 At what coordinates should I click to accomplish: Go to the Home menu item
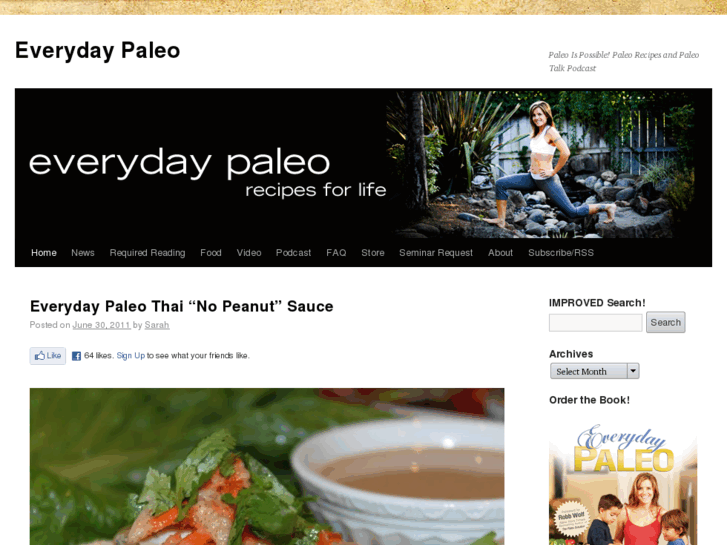[44, 253]
